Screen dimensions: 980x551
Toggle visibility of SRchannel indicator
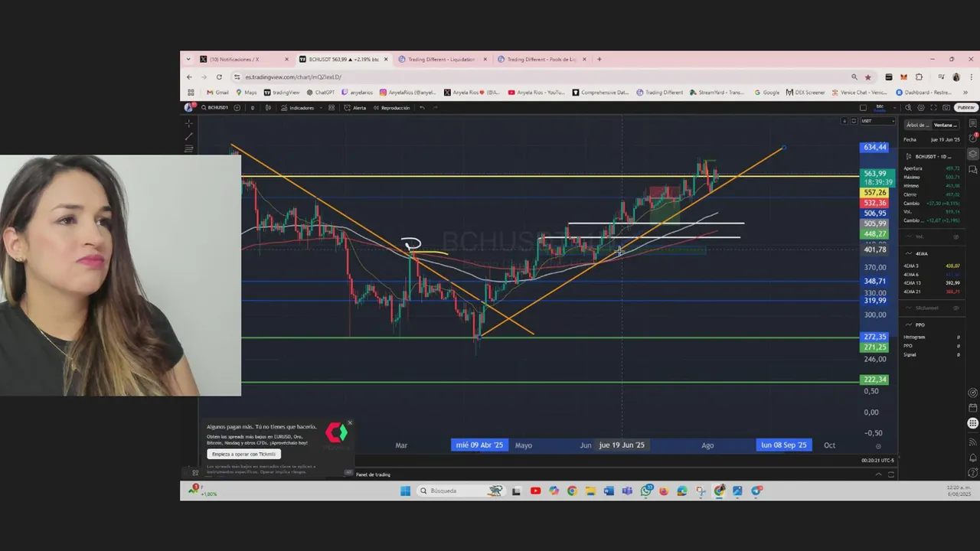(956, 308)
